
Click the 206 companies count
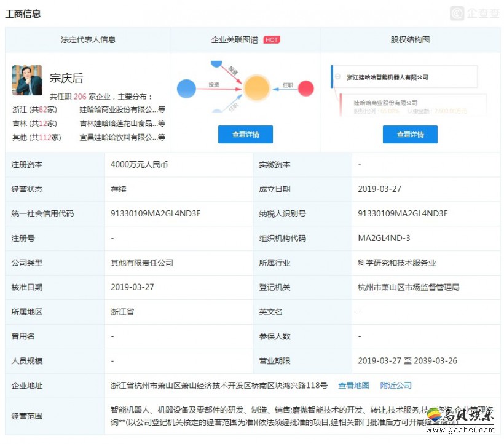pyautogui.click(x=80, y=97)
